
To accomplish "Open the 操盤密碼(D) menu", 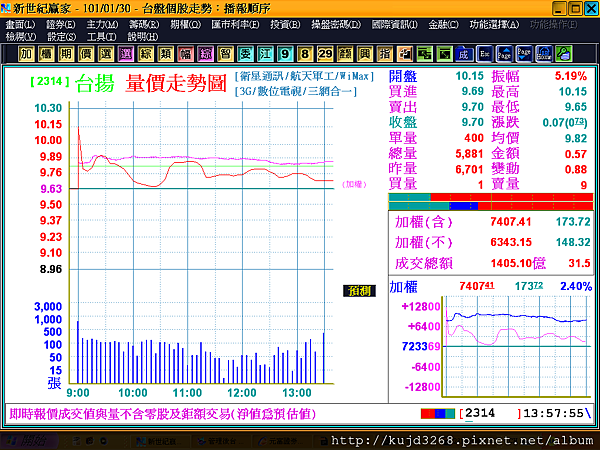I will [x=336, y=25].
